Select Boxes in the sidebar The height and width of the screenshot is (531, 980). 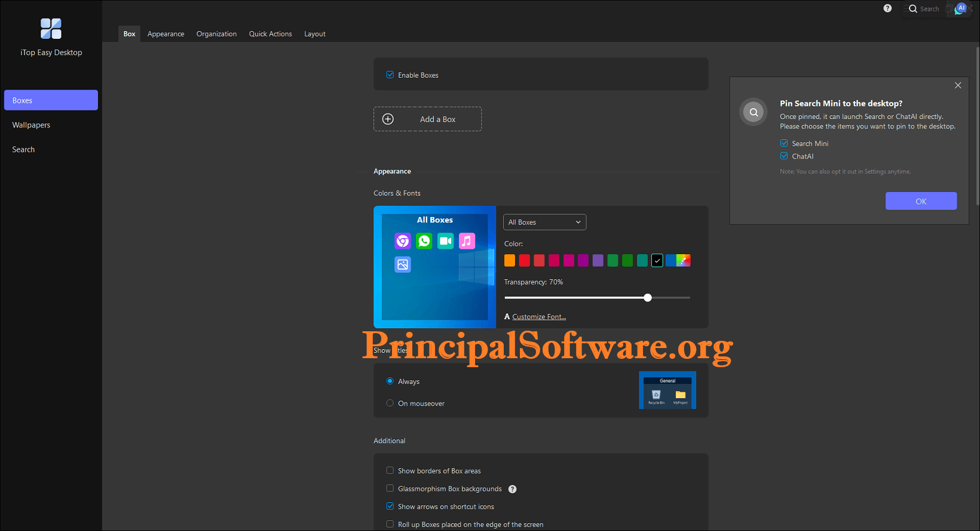pyautogui.click(x=51, y=100)
